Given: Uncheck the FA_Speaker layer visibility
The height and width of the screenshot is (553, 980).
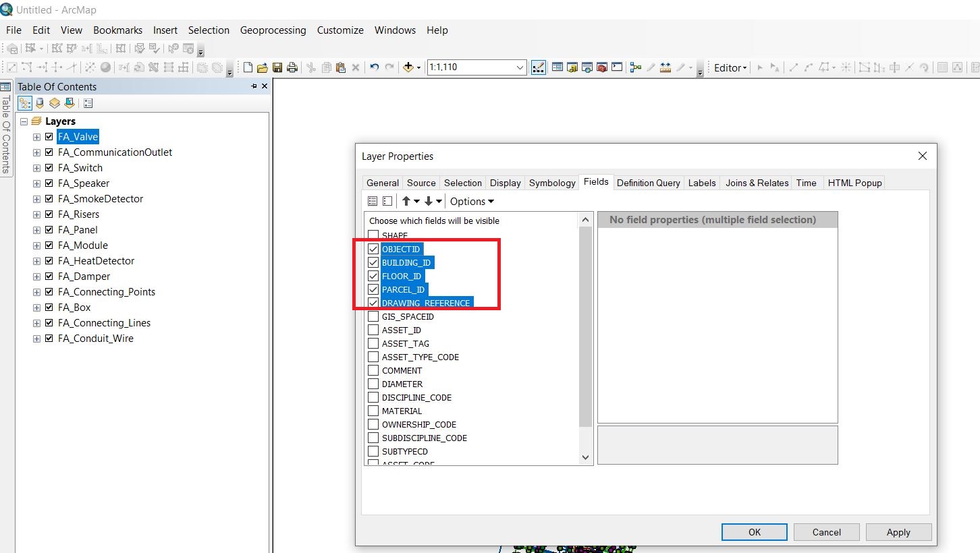Looking at the screenshot, I should [x=49, y=183].
